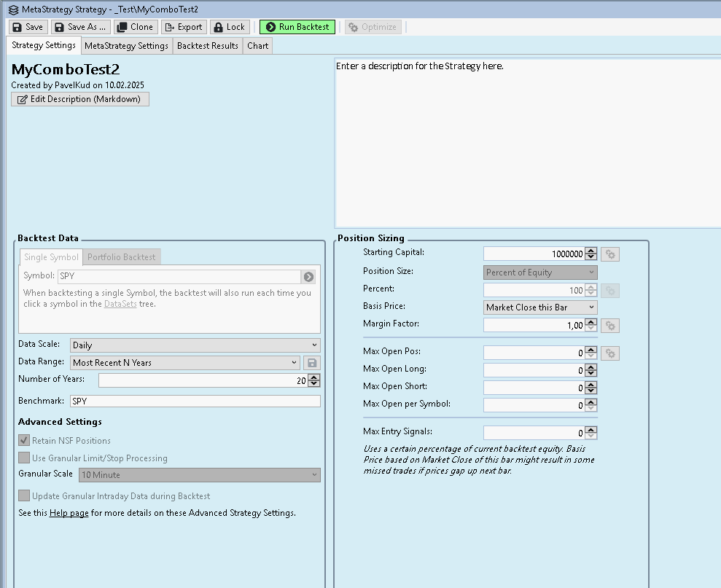
Task: Click the arrow icon beside Symbol field
Action: (x=309, y=277)
